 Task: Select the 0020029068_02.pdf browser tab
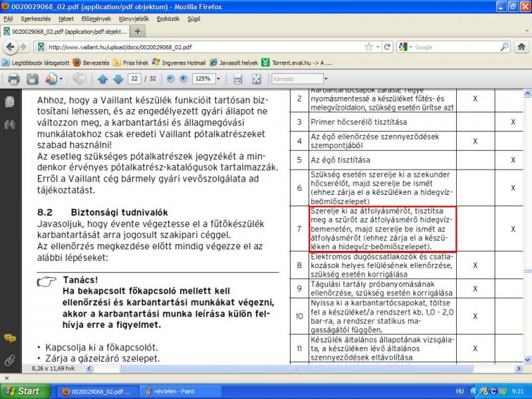65,31
